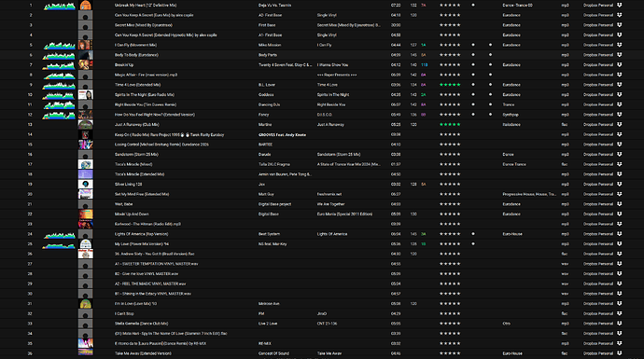This screenshot has width=644, height=359.
Task: Click album art of Losing Control row 15
Action: (86, 145)
